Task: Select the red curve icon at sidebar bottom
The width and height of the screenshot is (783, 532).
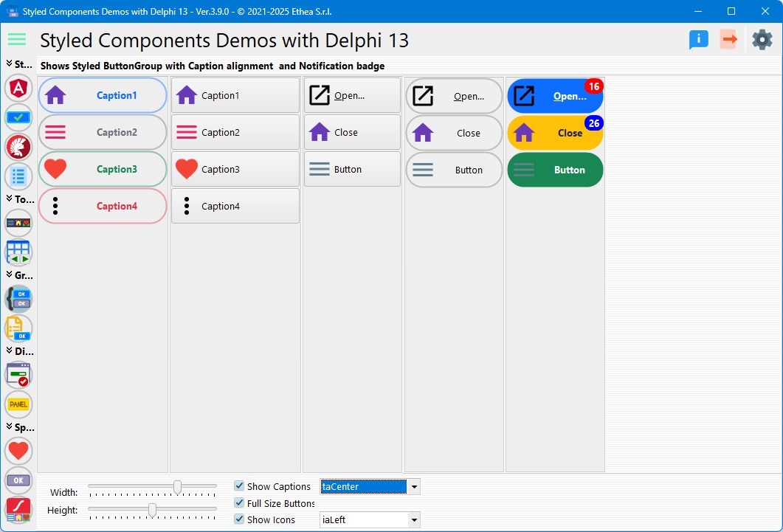Action: tap(18, 510)
